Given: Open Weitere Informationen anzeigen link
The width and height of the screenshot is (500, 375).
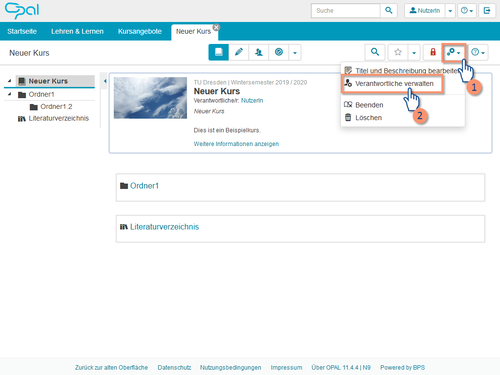Looking at the screenshot, I should pos(236,144).
